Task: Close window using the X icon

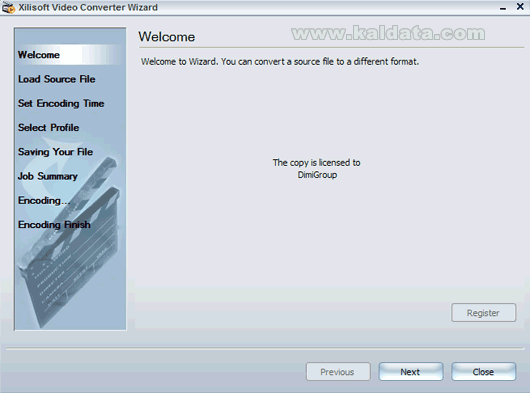Action: pyautogui.click(x=520, y=6)
